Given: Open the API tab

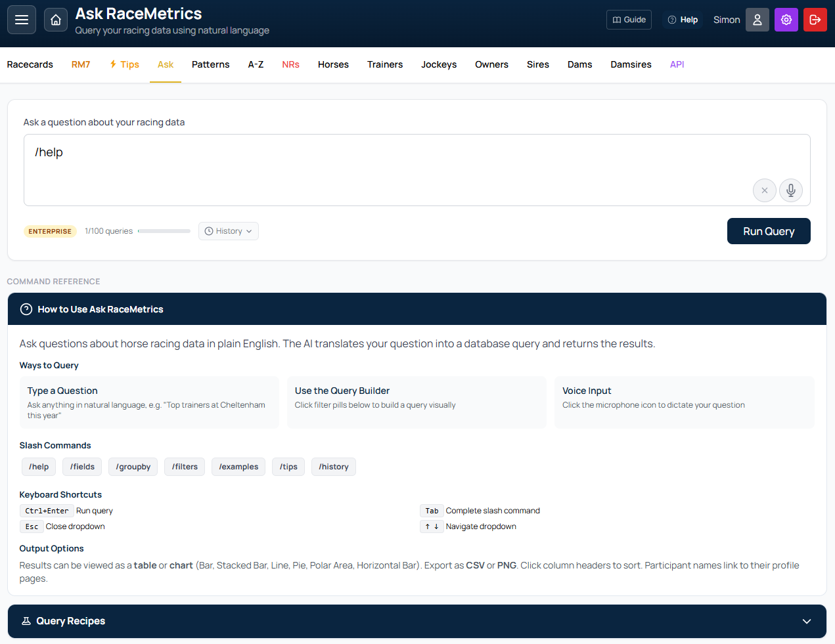Looking at the screenshot, I should 677,64.
